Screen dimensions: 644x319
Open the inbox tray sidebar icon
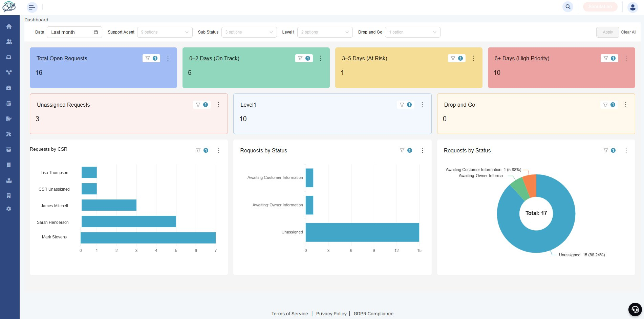click(x=9, y=57)
